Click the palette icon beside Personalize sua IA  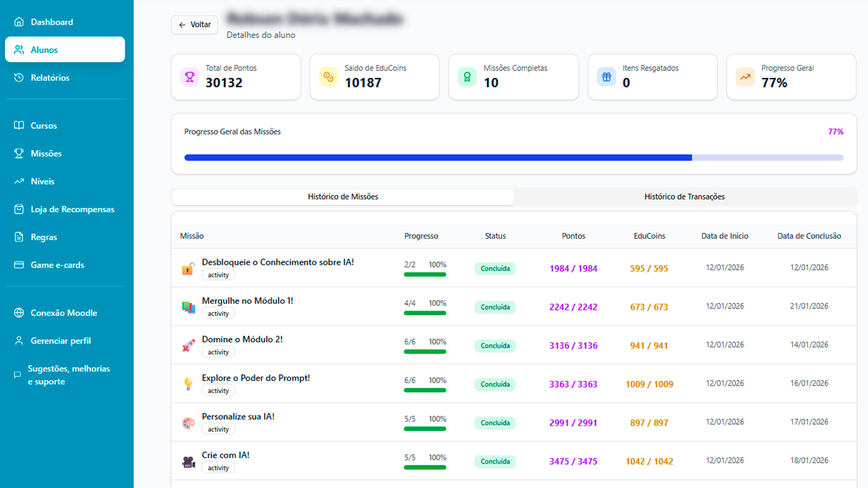pos(189,423)
